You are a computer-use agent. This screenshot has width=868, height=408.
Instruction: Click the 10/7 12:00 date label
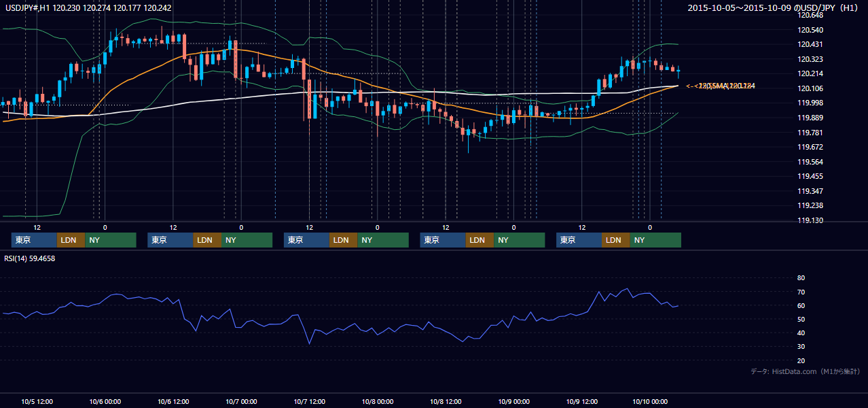click(309, 401)
